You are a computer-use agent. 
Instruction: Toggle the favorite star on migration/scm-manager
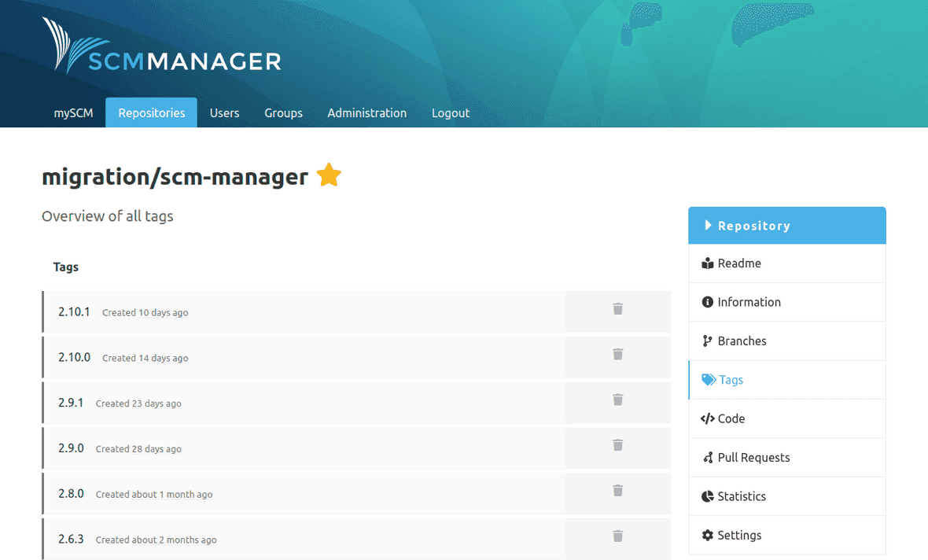(x=328, y=175)
